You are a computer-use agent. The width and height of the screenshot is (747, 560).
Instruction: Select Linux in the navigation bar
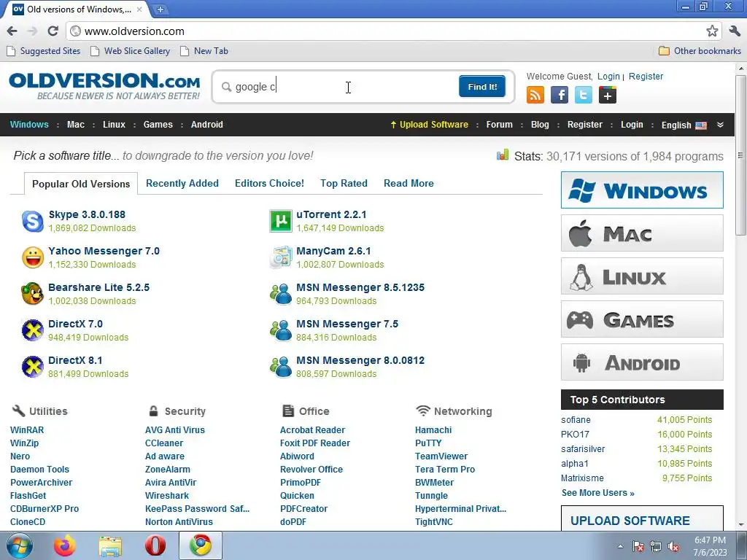114,125
